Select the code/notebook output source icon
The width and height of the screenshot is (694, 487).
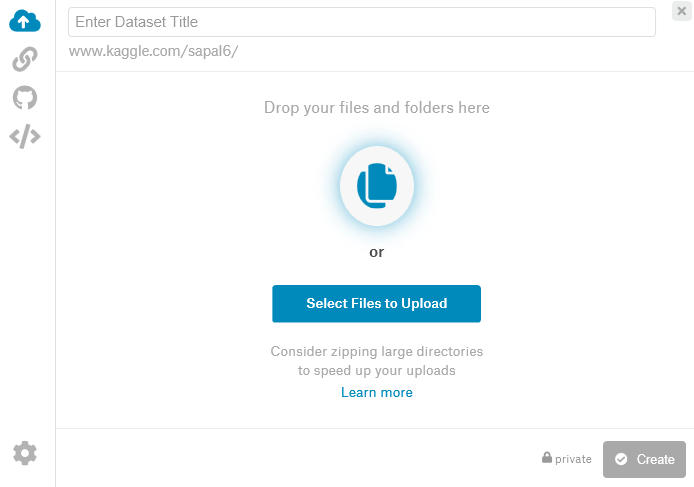(x=25, y=136)
